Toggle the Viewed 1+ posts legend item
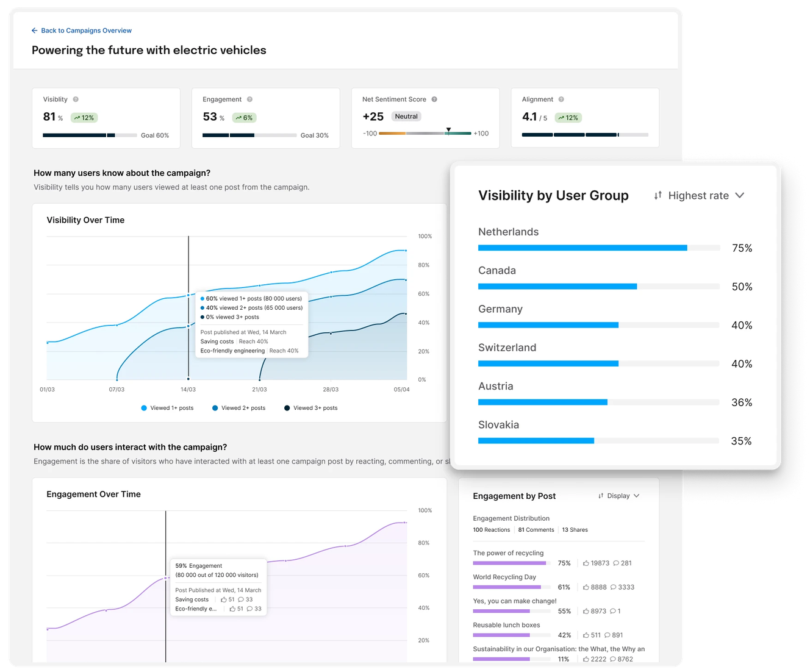This screenshot has height=672, width=810. click(x=167, y=407)
